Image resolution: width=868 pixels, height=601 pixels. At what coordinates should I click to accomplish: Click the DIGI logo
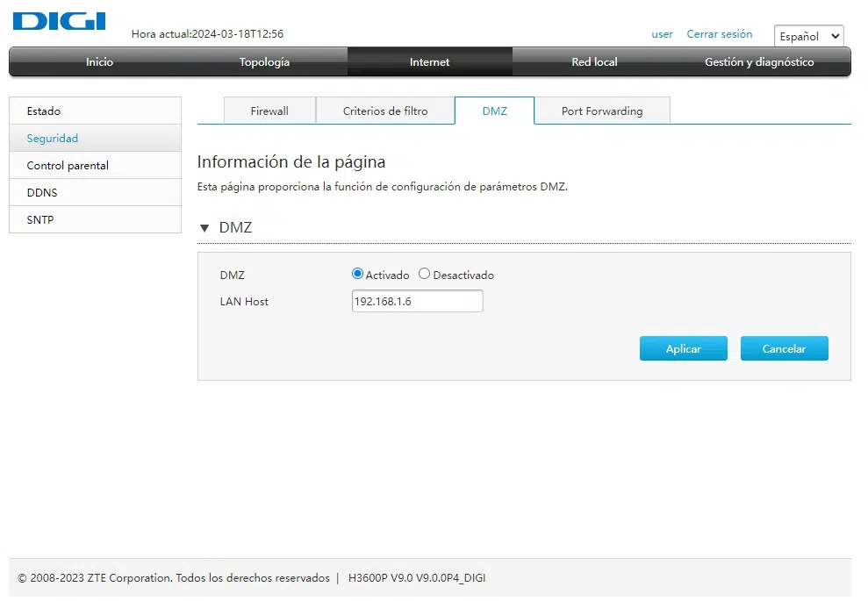[59, 22]
